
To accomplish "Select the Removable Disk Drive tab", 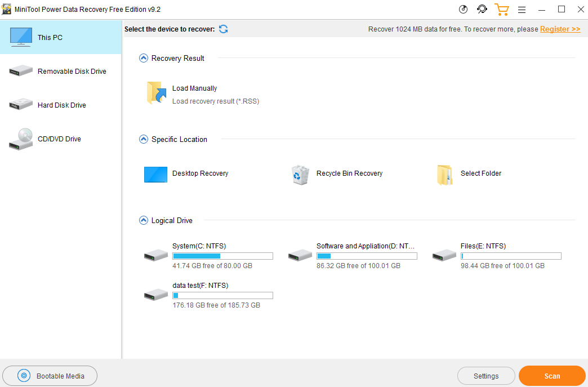I will pos(61,71).
